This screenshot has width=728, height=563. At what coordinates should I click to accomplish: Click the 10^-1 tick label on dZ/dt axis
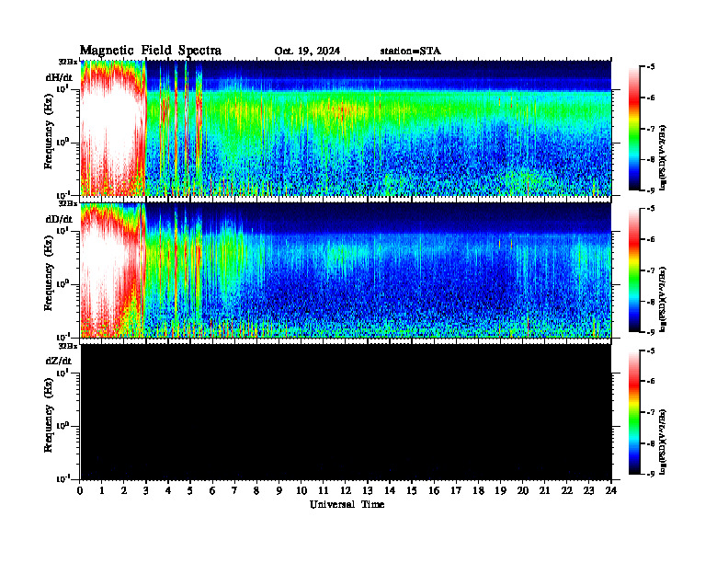63,478
